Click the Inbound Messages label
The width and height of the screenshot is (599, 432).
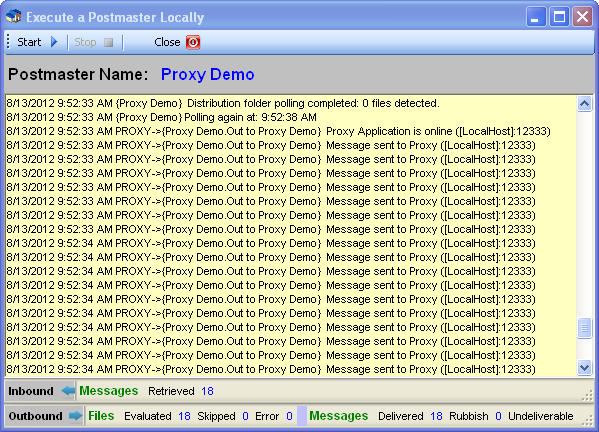108,391
